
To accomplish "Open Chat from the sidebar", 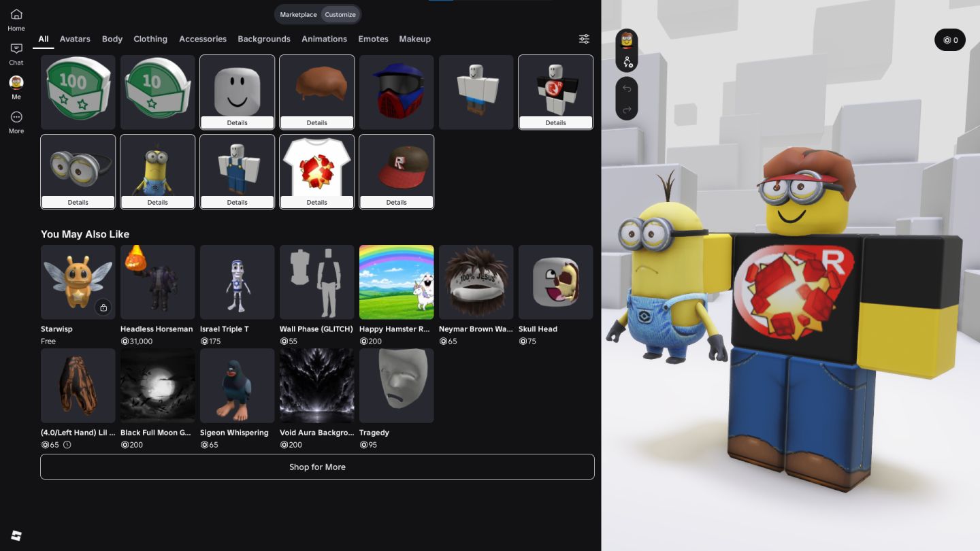I will point(16,54).
